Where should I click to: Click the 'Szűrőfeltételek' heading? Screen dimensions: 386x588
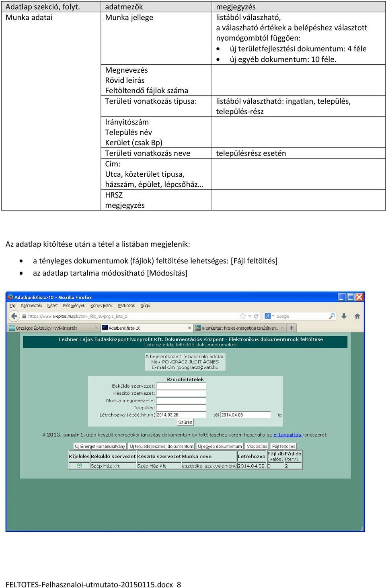[x=185, y=379]
